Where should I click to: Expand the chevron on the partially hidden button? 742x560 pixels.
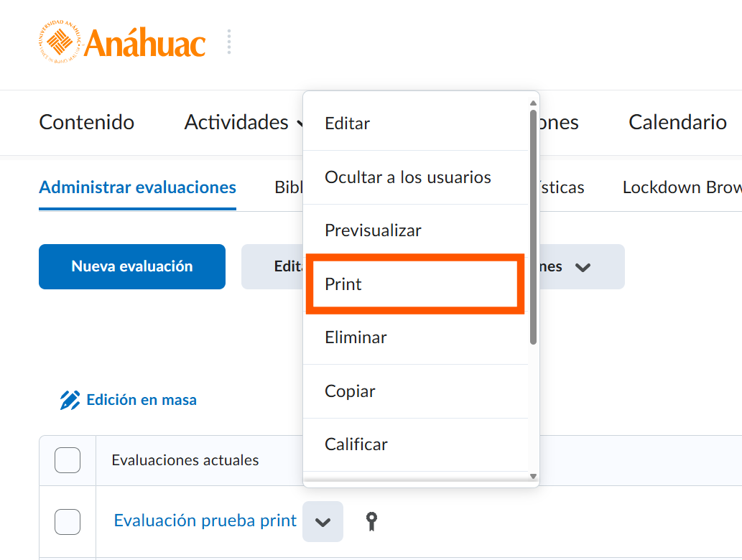(583, 267)
